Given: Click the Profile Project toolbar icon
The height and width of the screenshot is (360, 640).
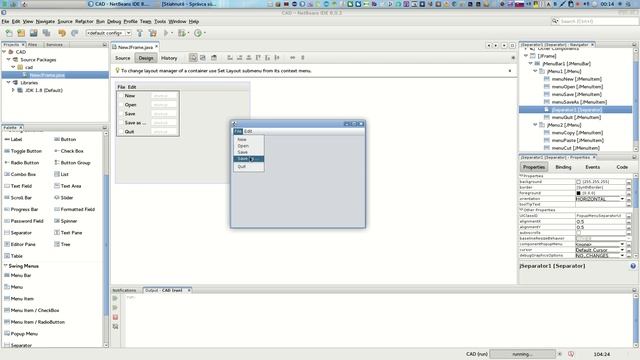Looking at the screenshot, I should pos(198,33).
